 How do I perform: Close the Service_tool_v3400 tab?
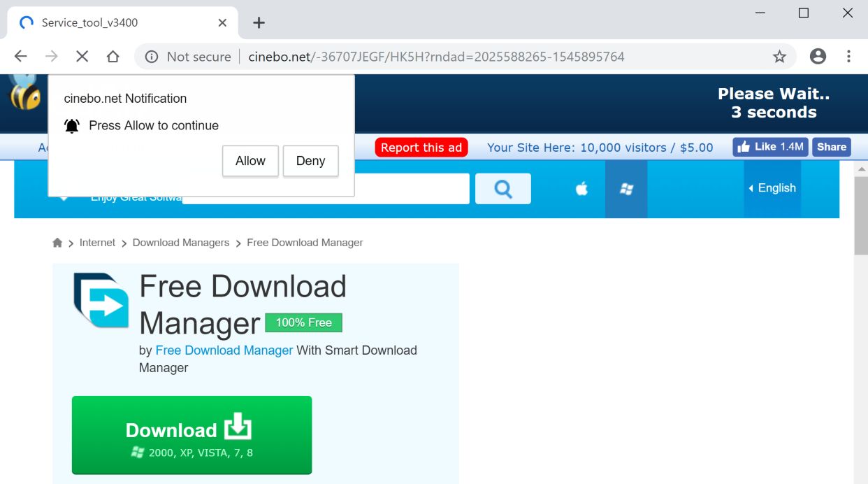click(222, 22)
